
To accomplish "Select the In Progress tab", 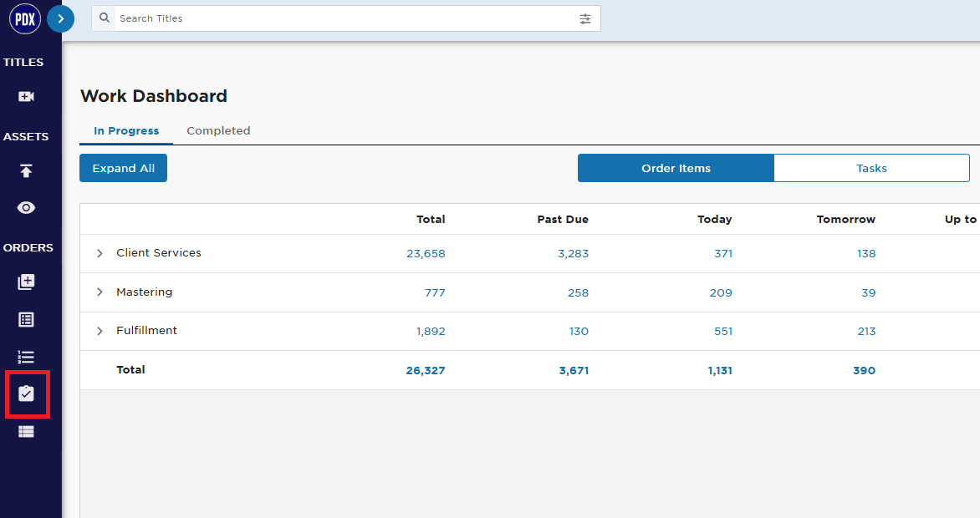I will pos(126,130).
